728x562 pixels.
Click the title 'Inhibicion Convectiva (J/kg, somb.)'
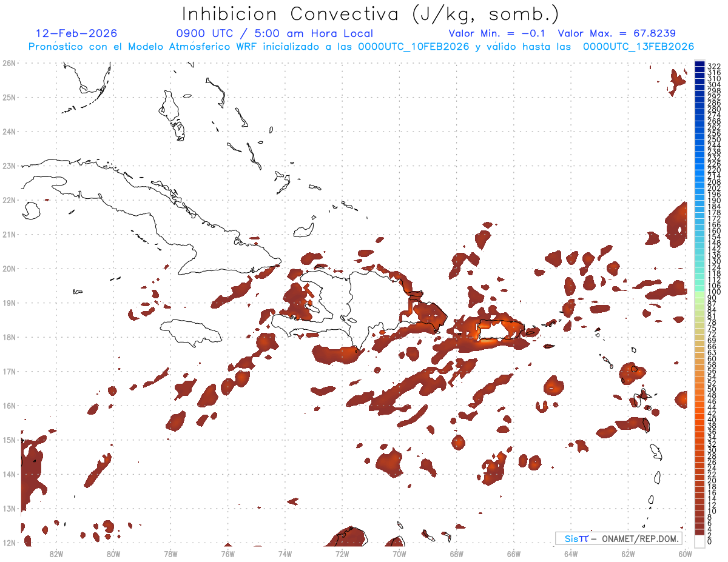370,14
